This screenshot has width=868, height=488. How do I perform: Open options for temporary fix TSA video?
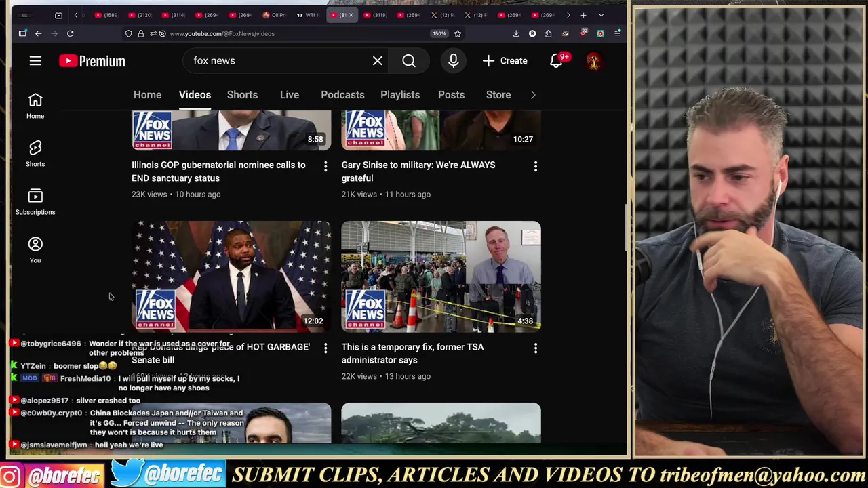(x=536, y=348)
